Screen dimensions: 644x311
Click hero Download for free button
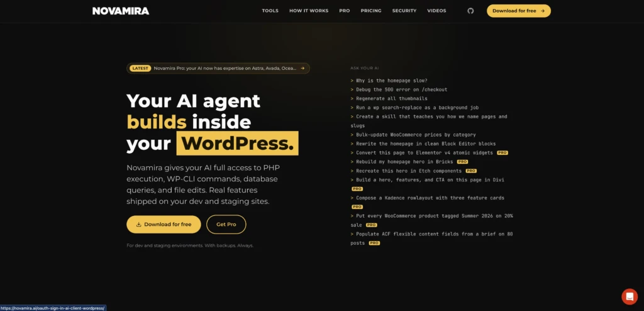click(x=164, y=225)
